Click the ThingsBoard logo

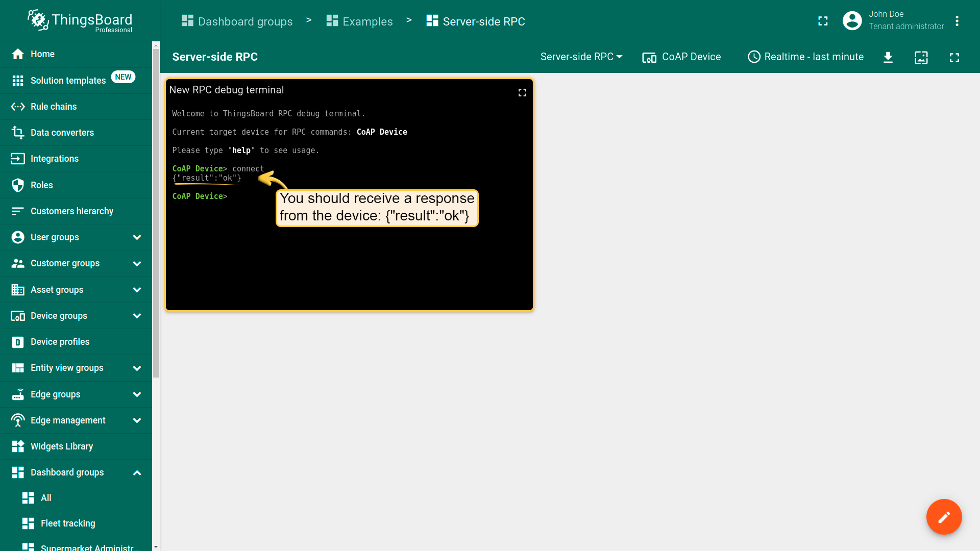click(x=80, y=21)
